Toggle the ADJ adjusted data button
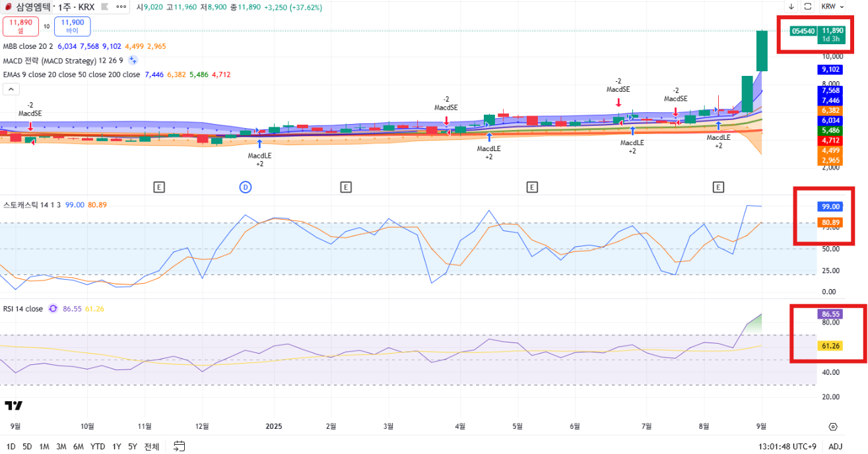The height and width of the screenshot is (454, 868). (x=836, y=447)
